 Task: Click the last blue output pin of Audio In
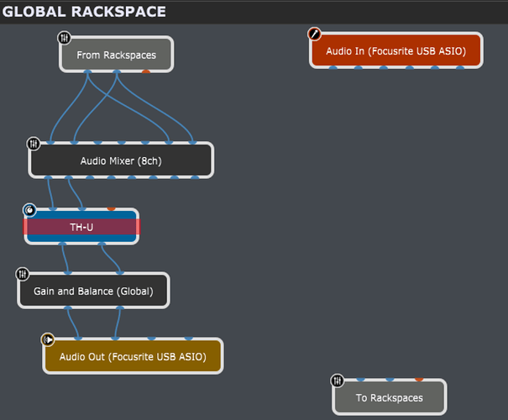coord(460,68)
